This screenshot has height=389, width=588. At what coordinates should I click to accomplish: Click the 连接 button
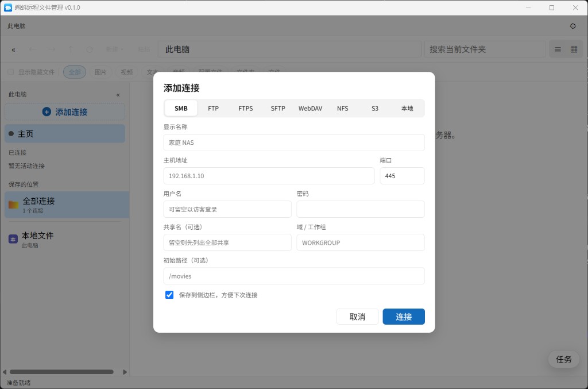[404, 317]
